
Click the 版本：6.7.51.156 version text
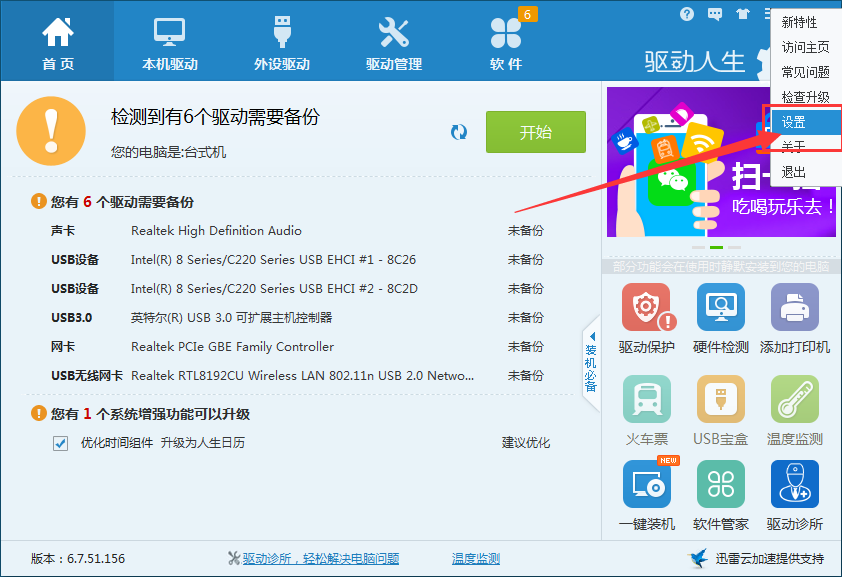(x=78, y=559)
